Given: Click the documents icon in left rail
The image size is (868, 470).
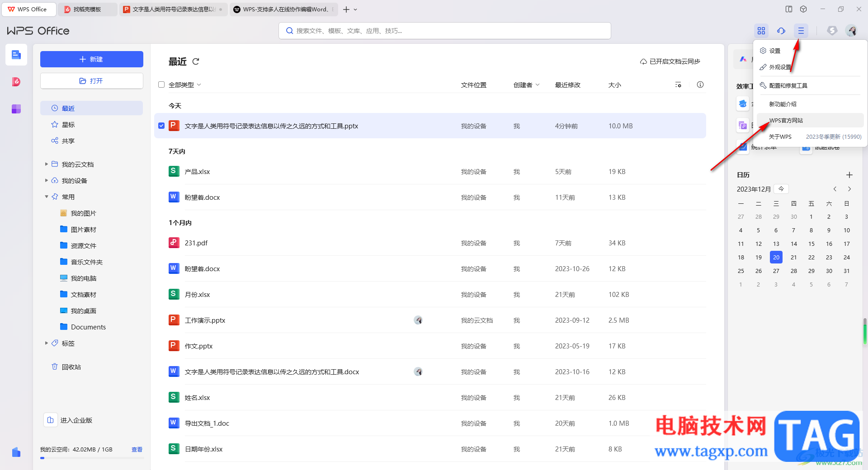Looking at the screenshot, I should (16, 55).
